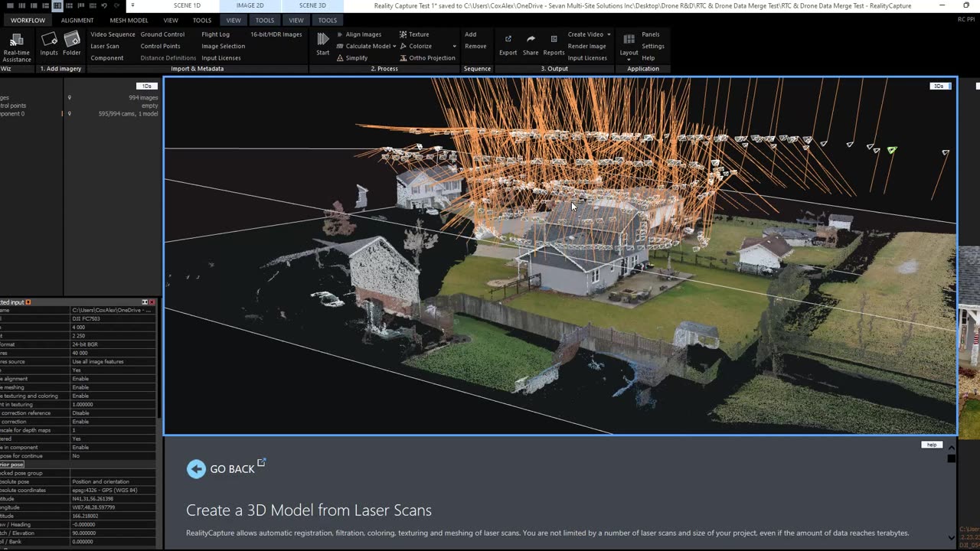Click GO BACK link
The image size is (980, 551).
pyautogui.click(x=232, y=469)
